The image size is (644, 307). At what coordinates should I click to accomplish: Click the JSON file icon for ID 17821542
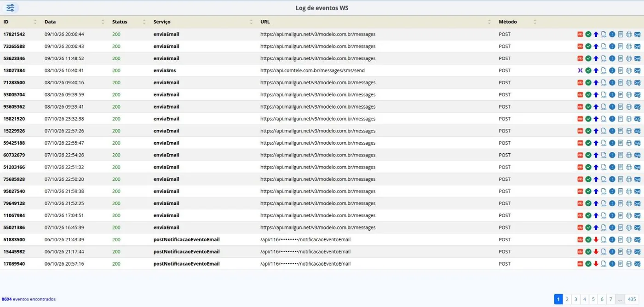[604, 34]
